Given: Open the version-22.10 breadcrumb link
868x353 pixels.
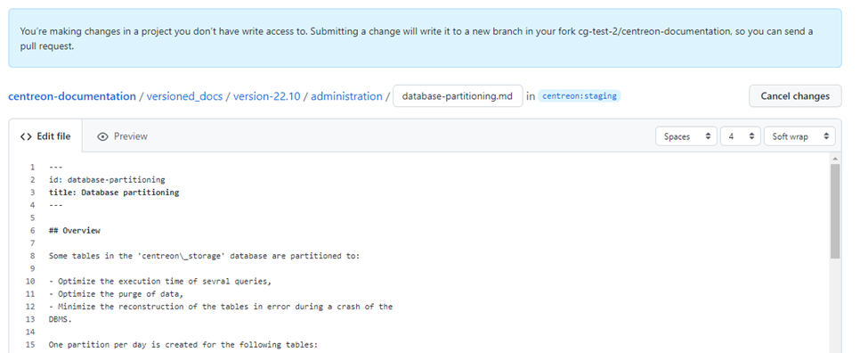Looking at the screenshot, I should [267, 96].
